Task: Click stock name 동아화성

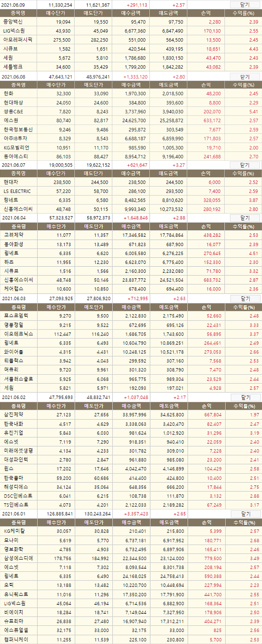Action: coord(14,244)
